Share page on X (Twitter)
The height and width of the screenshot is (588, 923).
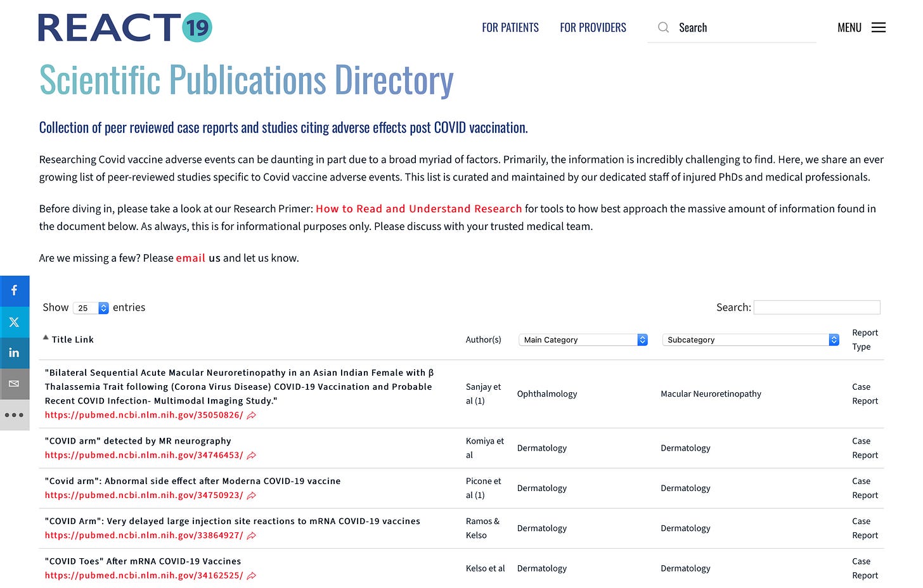coord(15,322)
